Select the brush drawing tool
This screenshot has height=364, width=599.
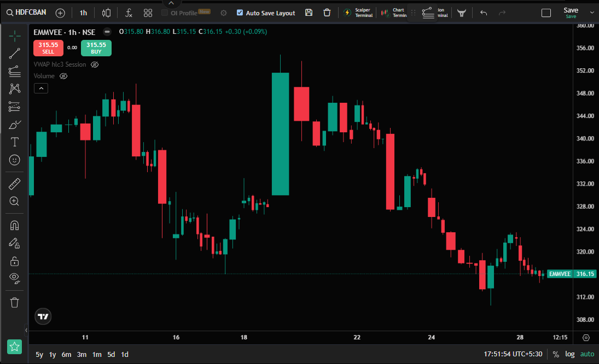point(15,125)
